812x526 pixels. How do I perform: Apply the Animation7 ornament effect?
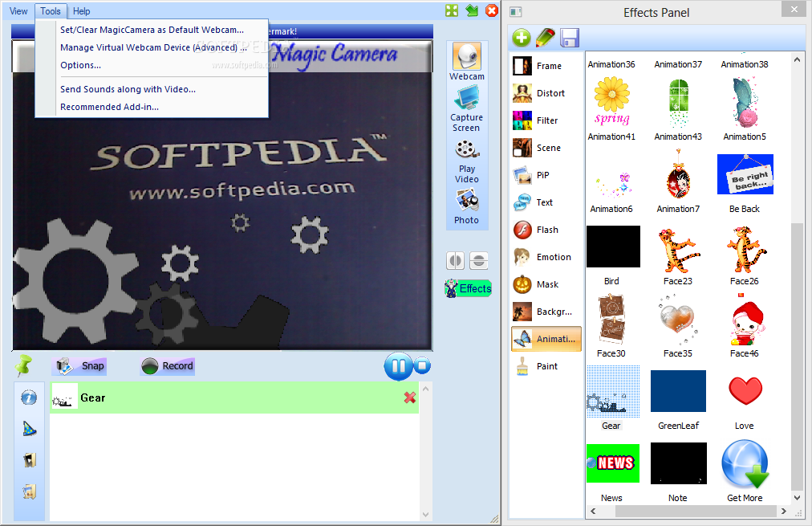[x=678, y=174]
